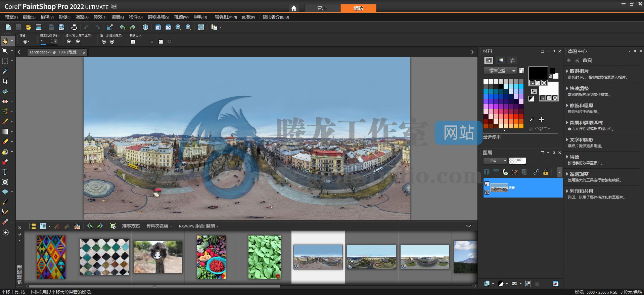The image size is (644, 295).
Task: Click the Home icon tab
Action: 294,8
